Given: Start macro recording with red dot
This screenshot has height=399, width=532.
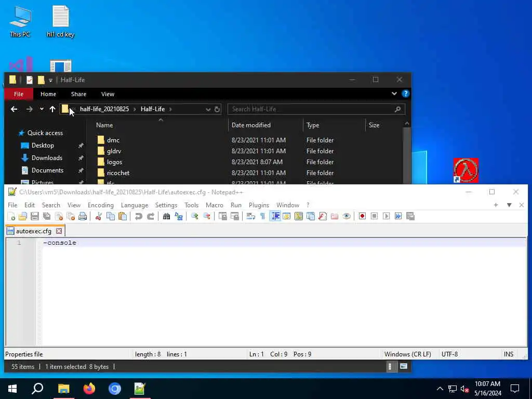Looking at the screenshot, I should [362, 216].
